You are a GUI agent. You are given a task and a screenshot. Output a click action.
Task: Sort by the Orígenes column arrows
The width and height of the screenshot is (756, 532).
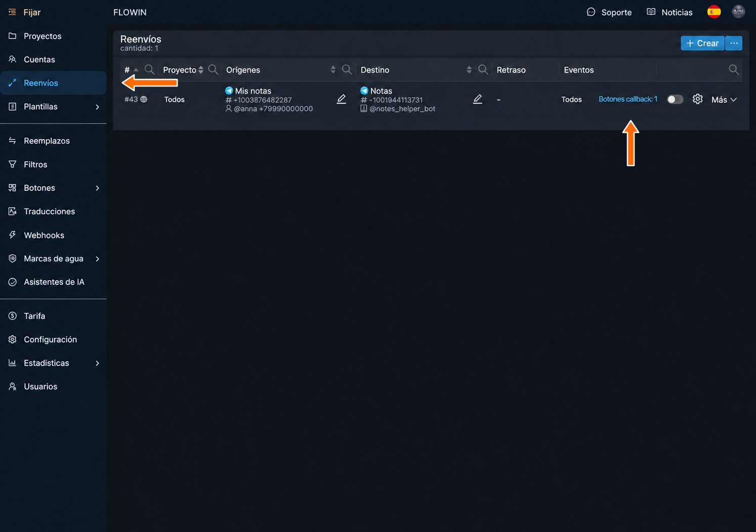click(x=333, y=70)
